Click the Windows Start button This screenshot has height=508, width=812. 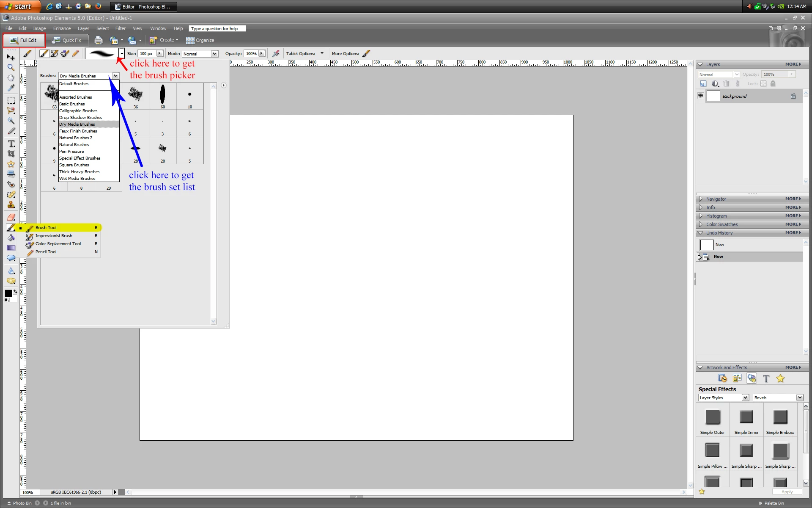tap(19, 6)
